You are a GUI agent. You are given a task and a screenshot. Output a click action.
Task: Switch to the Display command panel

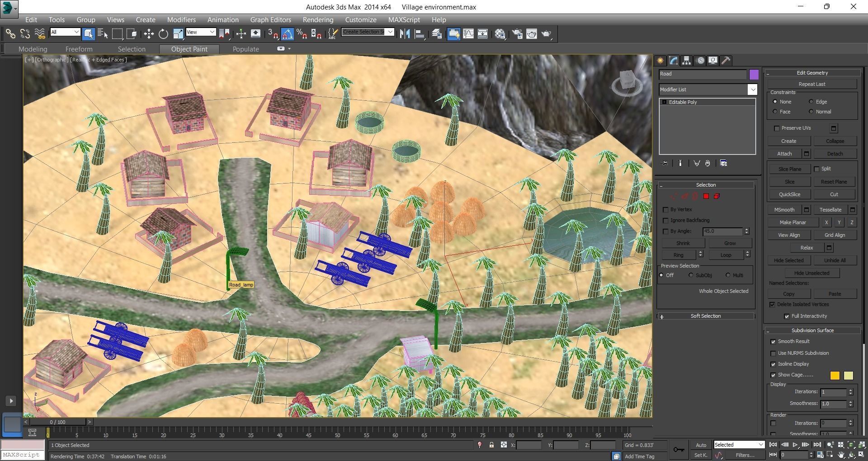coord(713,61)
